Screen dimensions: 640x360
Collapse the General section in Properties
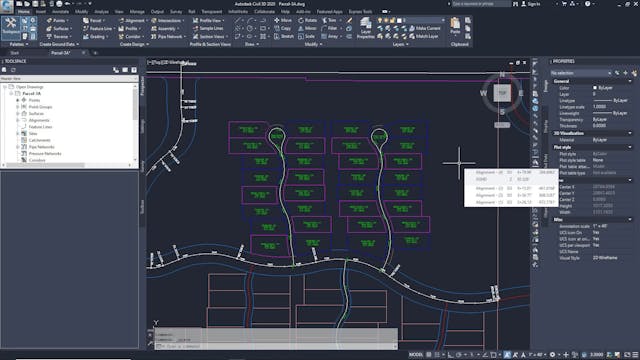click(x=630, y=81)
